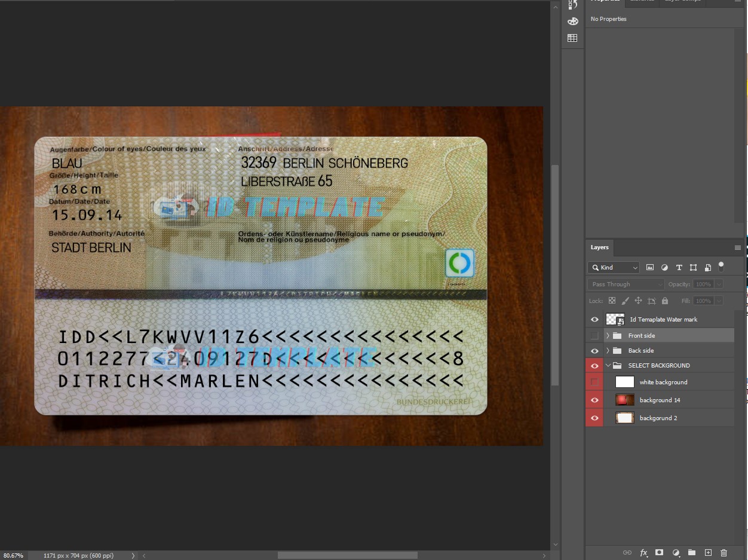Show the Front side group
Screen dimensions: 748x560
594,335
